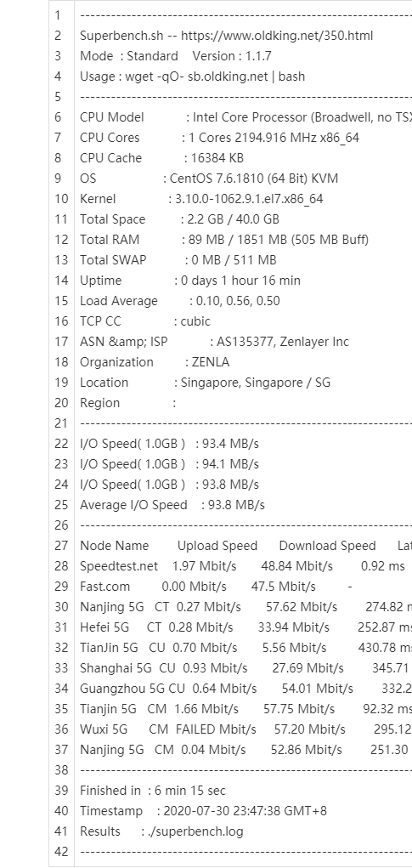Click the Singapore location line
Viewport: 412px width, 868px height.
click(x=206, y=383)
